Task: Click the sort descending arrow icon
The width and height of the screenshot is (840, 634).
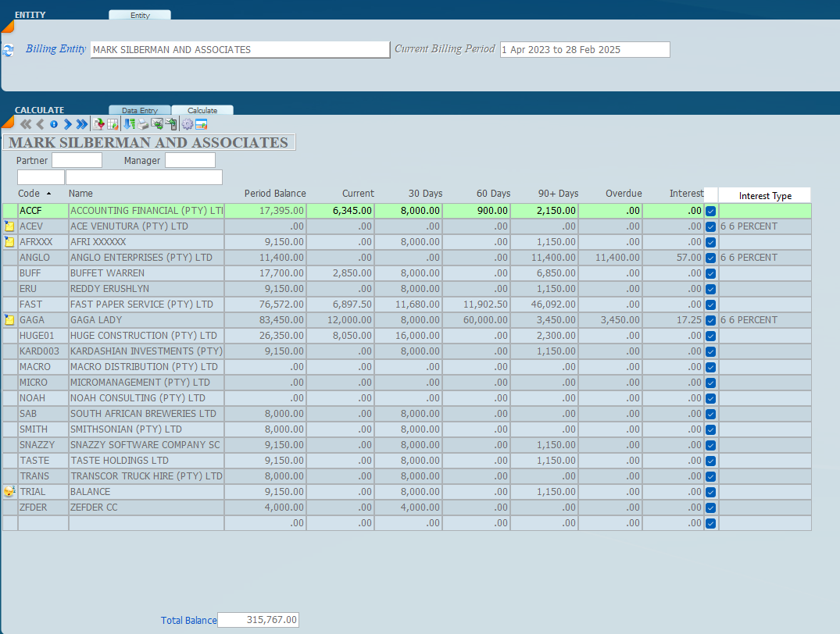Action: [x=130, y=124]
